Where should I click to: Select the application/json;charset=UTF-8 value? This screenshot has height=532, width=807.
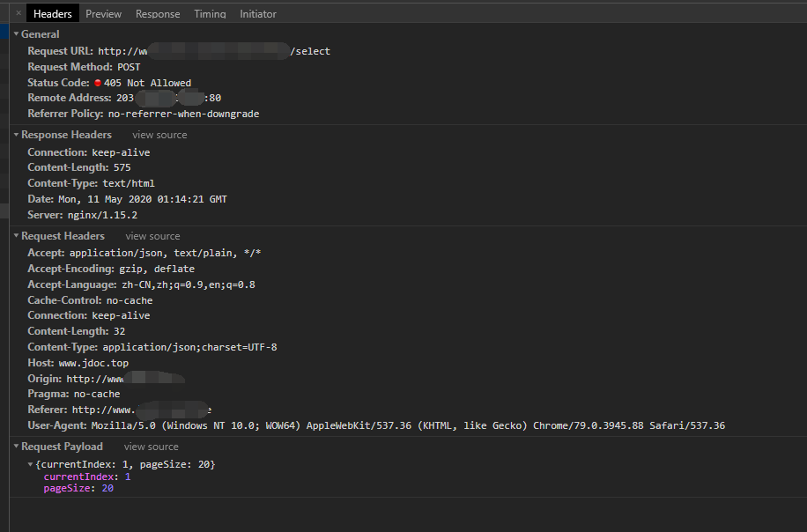coord(190,347)
